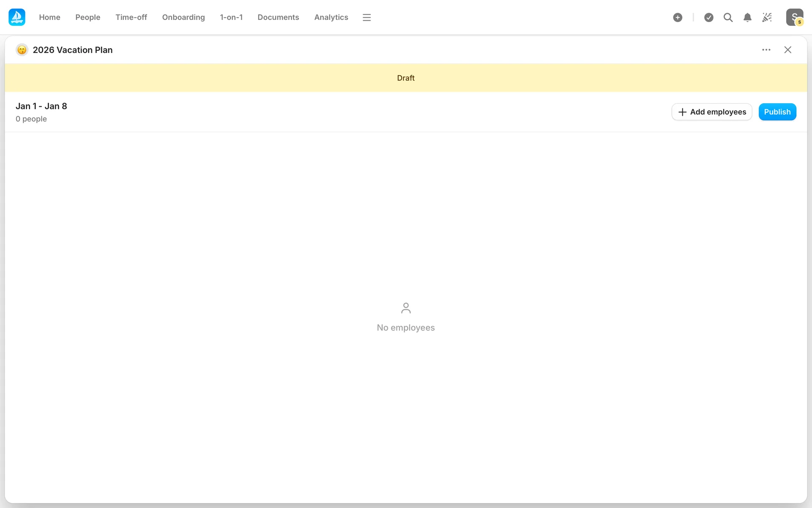Close the 2026 Vacation Plan panel
The image size is (812, 508).
787,50
